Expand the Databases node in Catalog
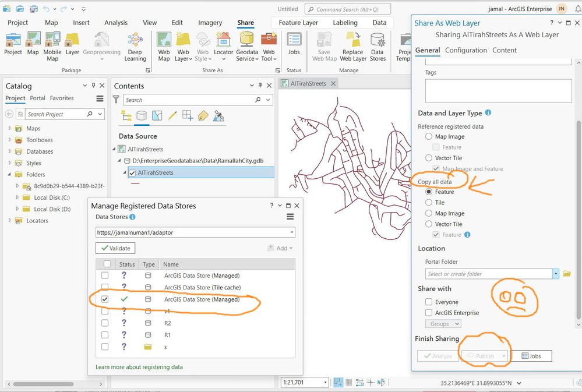Viewport: 582px width, 392px height. point(10,151)
